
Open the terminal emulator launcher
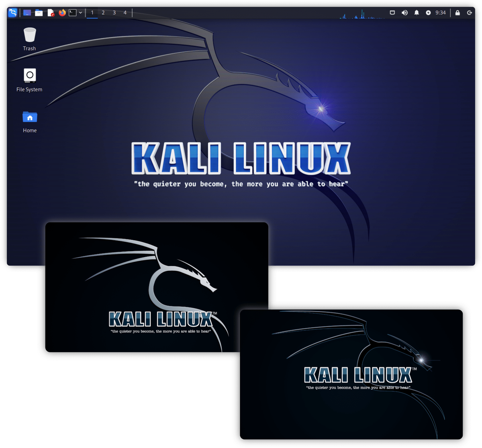[73, 13]
